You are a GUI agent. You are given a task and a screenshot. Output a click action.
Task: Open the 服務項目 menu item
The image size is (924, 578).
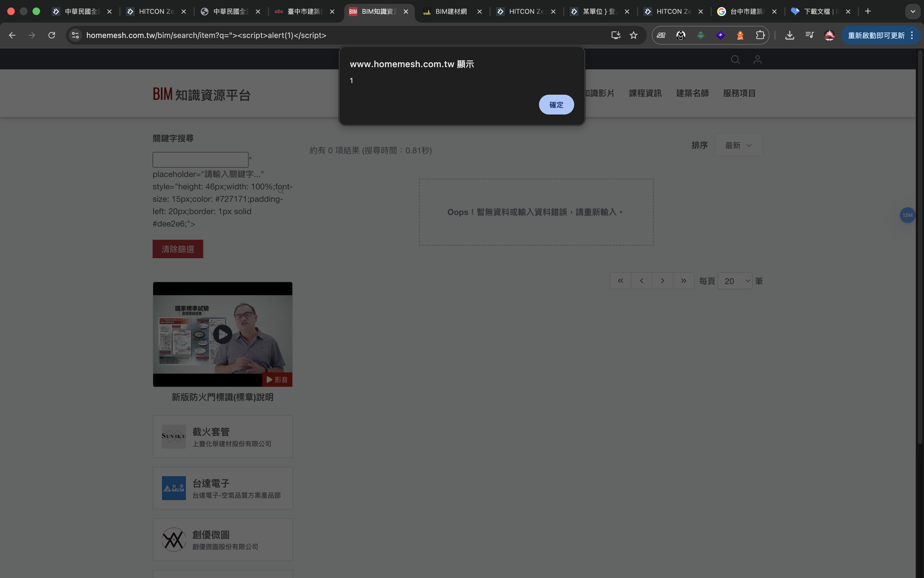pos(739,93)
